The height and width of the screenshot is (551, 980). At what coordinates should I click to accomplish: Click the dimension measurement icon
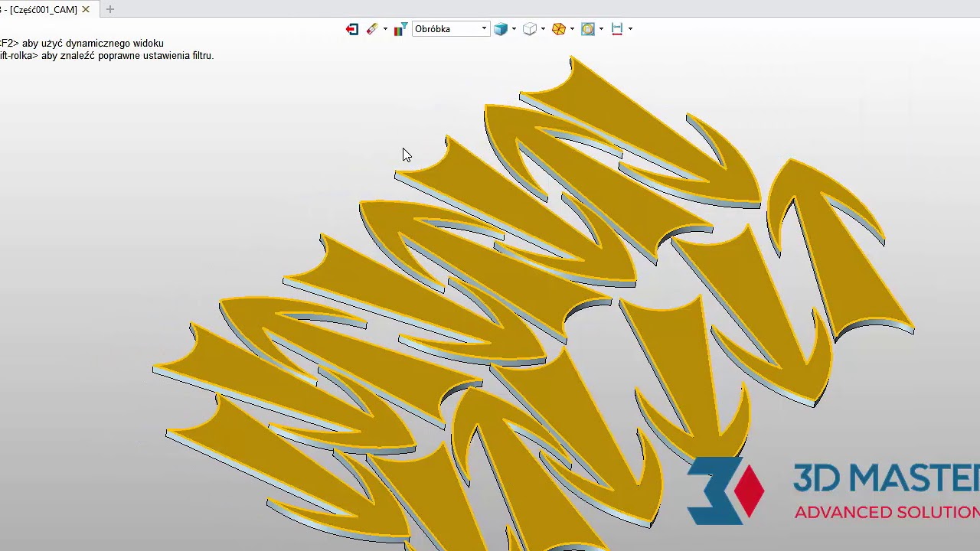tap(617, 29)
